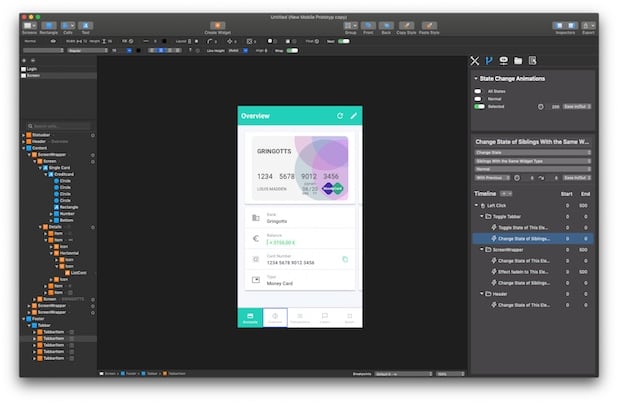Open the crossed tools inspector tab
This screenshot has width=618, height=403.
[x=475, y=61]
